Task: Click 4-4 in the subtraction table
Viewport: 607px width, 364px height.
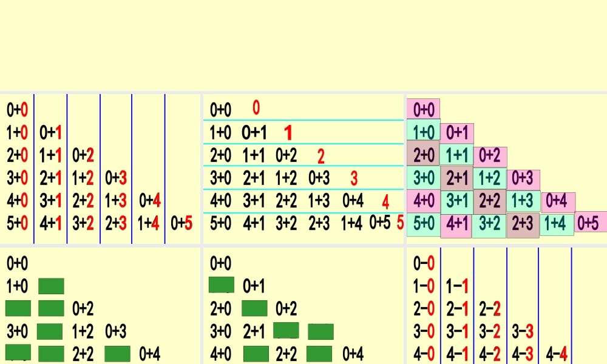Action: pos(557,354)
